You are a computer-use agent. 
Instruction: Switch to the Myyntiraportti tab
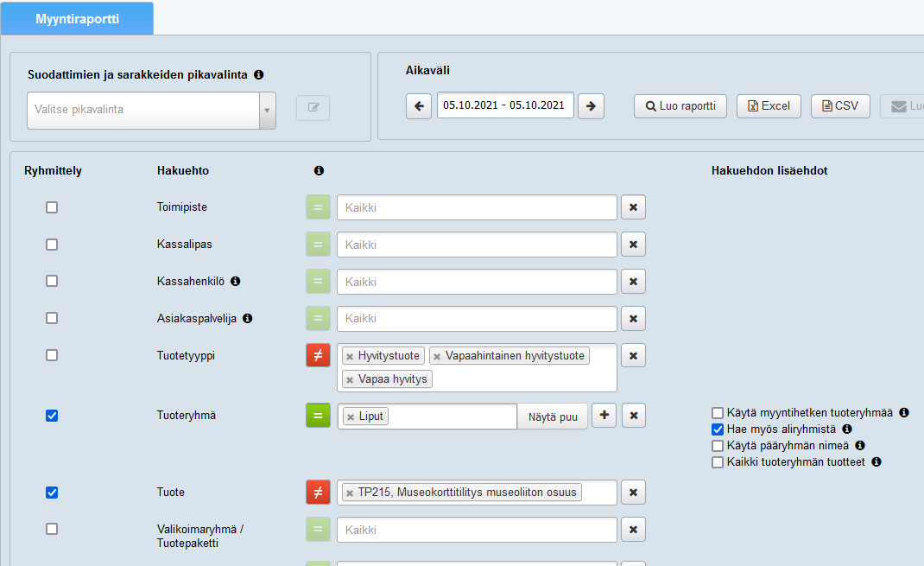pos(78,18)
